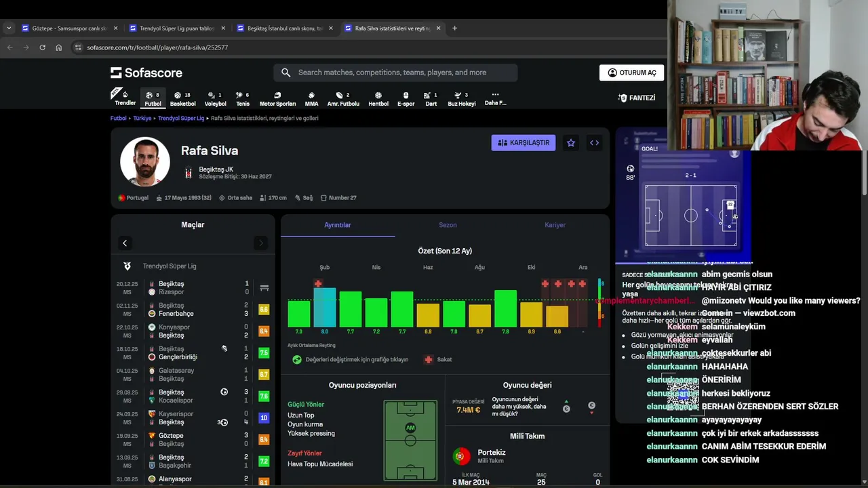The width and height of the screenshot is (868, 488).
Task: Go to previous matches page arrow
Action: 125,243
